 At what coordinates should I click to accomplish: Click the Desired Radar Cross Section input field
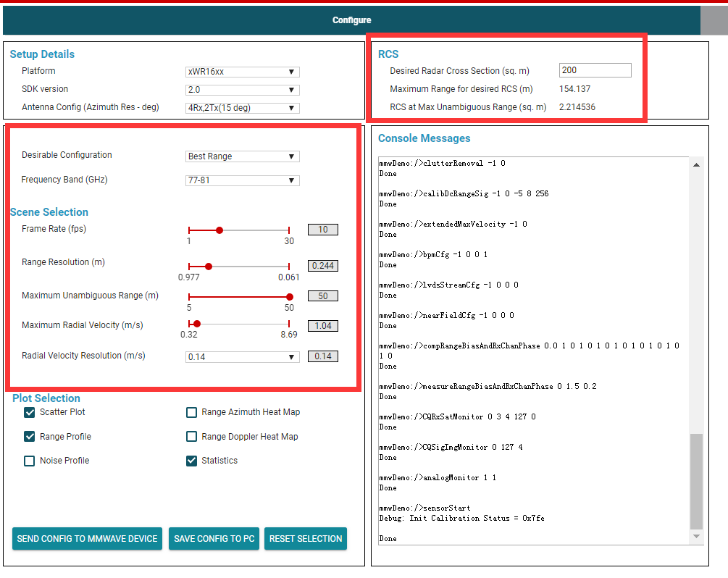[x=595, y=70]
